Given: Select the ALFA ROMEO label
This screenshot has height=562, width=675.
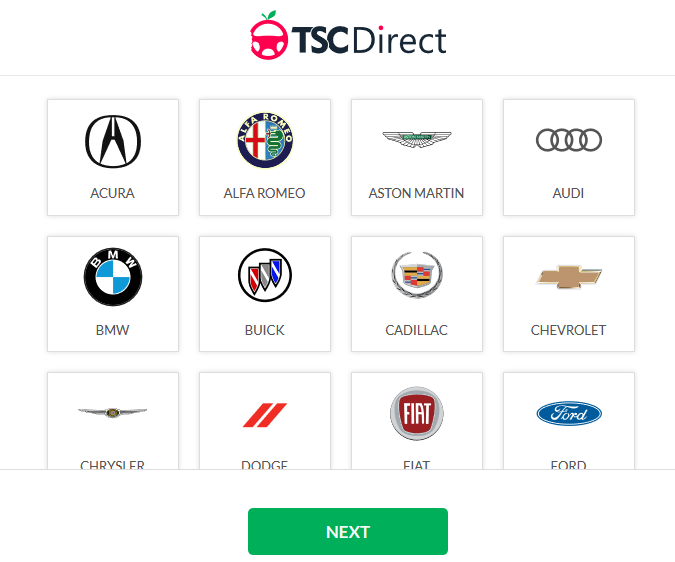Looking at the screenshot, I should (264, 193).
